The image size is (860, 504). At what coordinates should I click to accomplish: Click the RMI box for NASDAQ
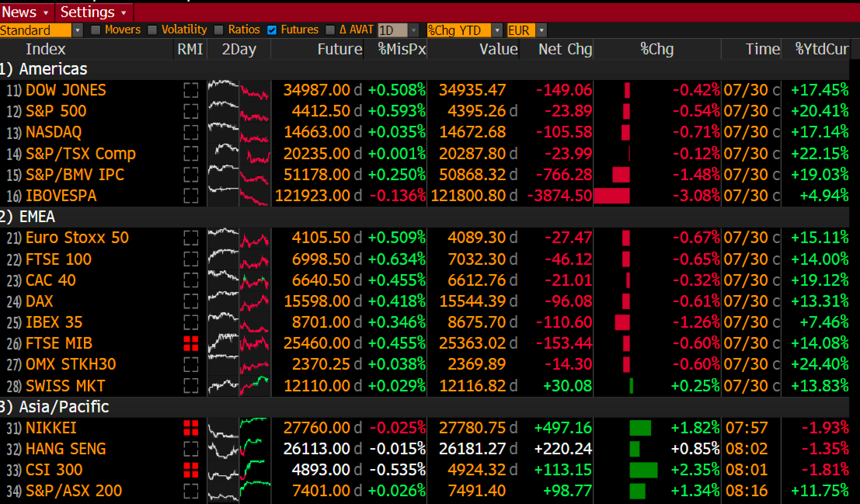coord(191,132)
